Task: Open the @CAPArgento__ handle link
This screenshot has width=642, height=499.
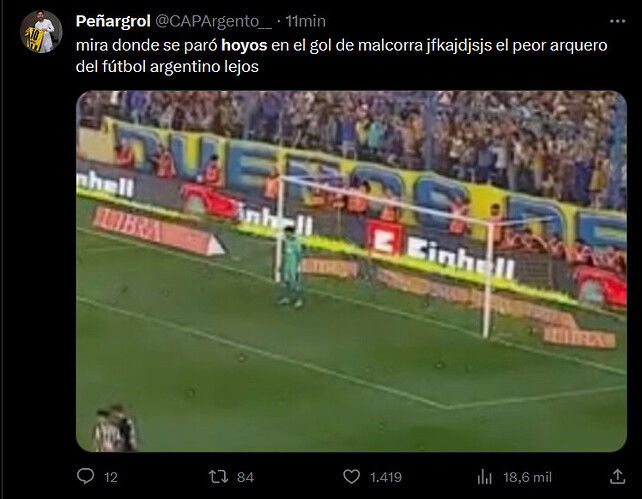Action: (x=213, y=21)
